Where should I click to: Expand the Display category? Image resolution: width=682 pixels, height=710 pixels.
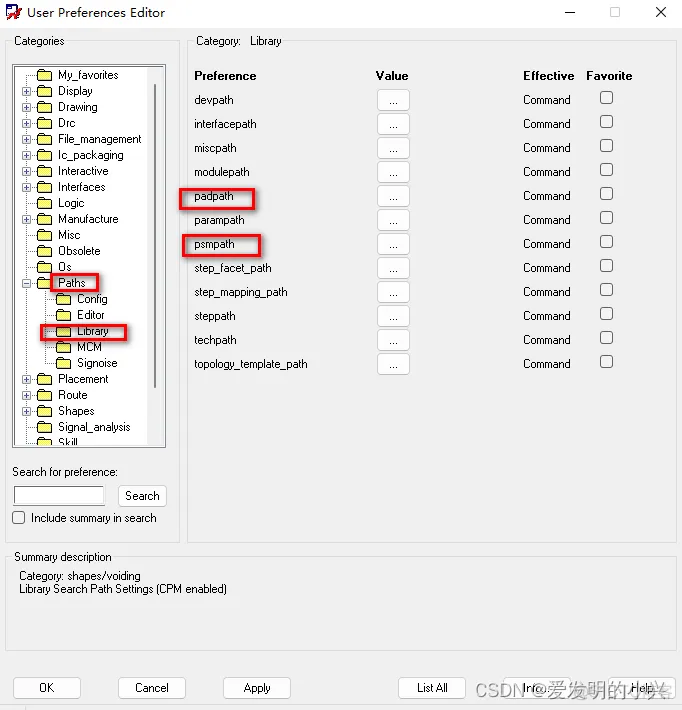[x=26, y=91]
